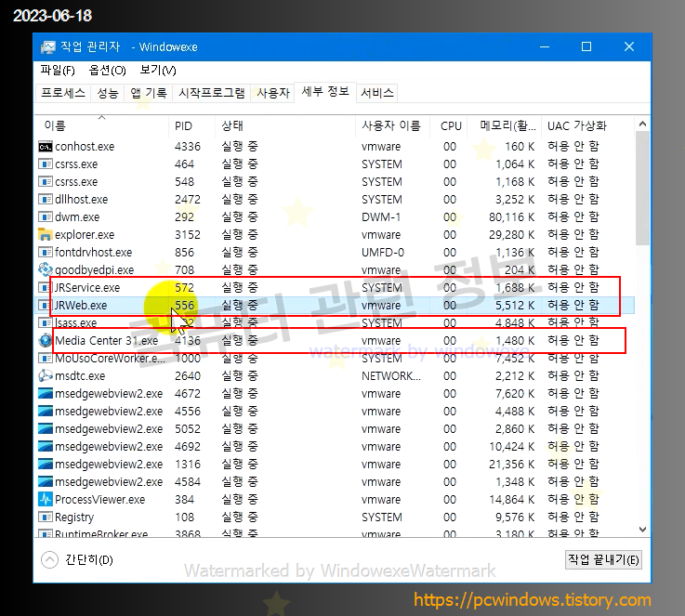The width and height of the screenshot is (685, 616).
Task: Click the DWM-1 user name cell
Action: (381, 217)
